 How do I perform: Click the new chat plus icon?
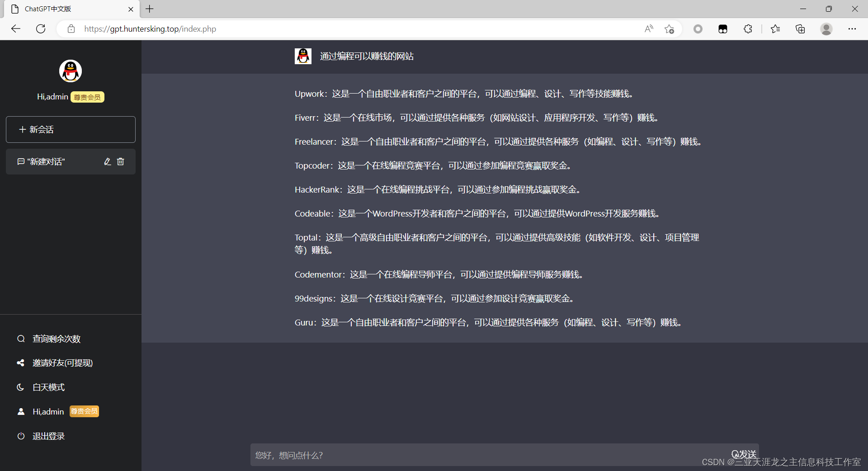[x=22, y=130]
